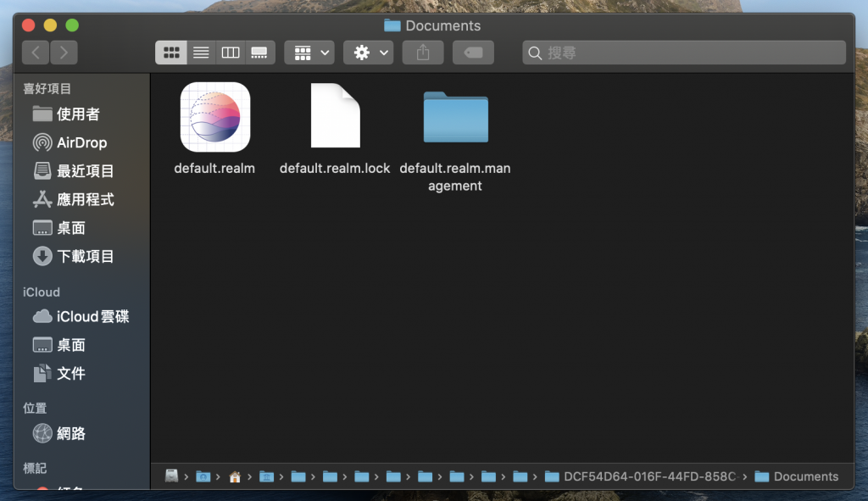Open 使用者 in the sidebar
Viewport: 868px width, 501px height.
81,114
